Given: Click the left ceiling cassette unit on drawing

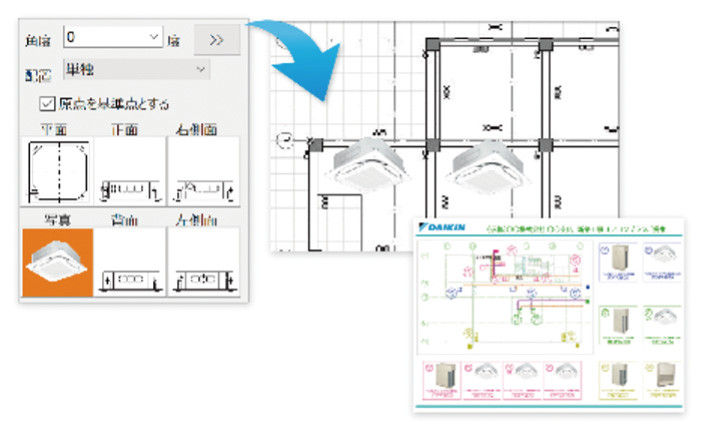Looking at the screenshot, I should point(367,166).
